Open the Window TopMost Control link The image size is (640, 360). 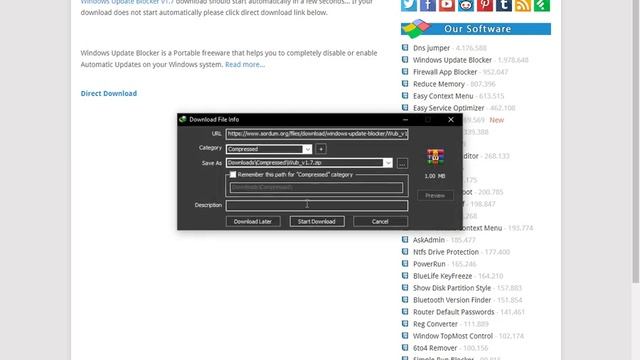(453, 336)
